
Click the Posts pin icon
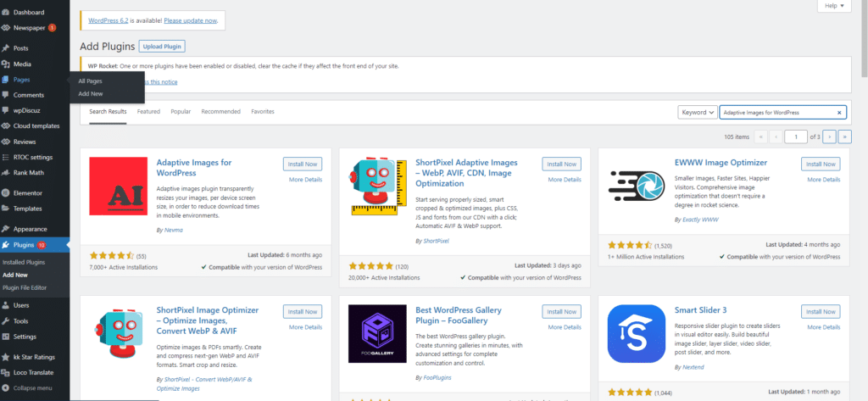point(6,48)
